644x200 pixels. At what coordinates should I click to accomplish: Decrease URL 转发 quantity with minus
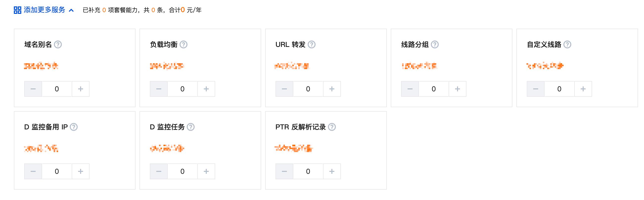pos(284,89)
